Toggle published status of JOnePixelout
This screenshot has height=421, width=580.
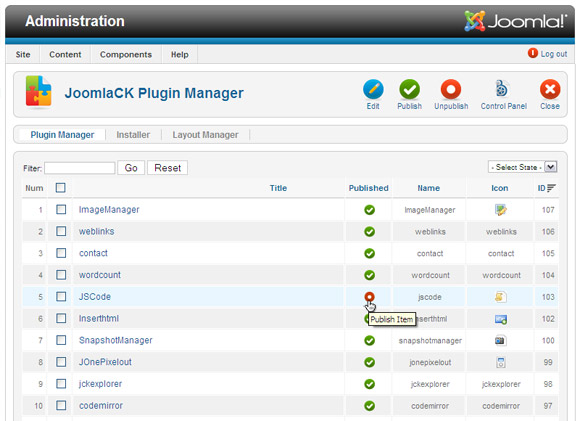369,362
